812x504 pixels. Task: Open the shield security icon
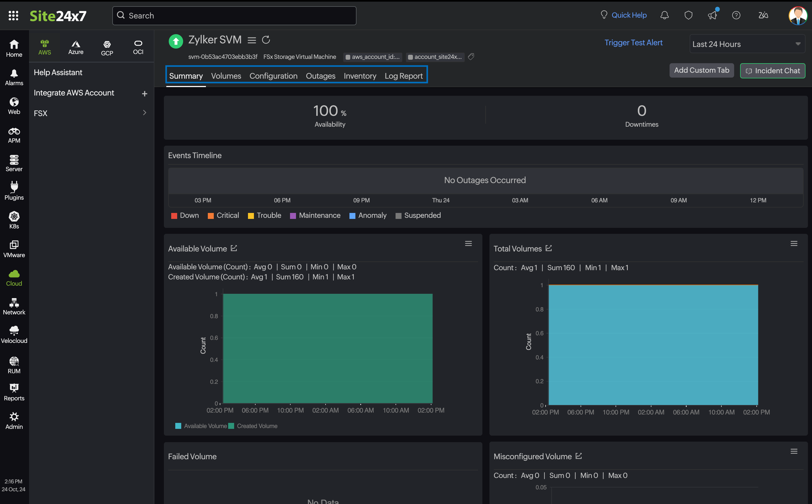pos(688,15)
